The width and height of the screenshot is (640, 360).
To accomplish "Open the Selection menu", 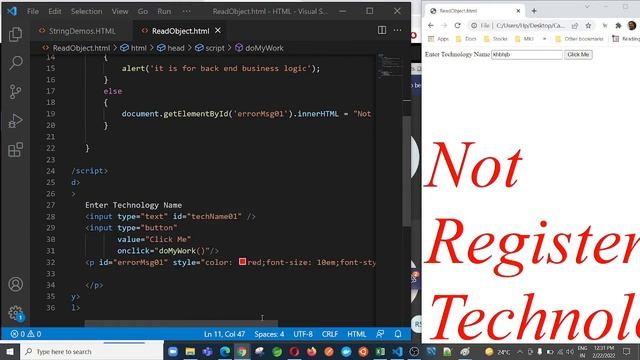I will [87, 11].
